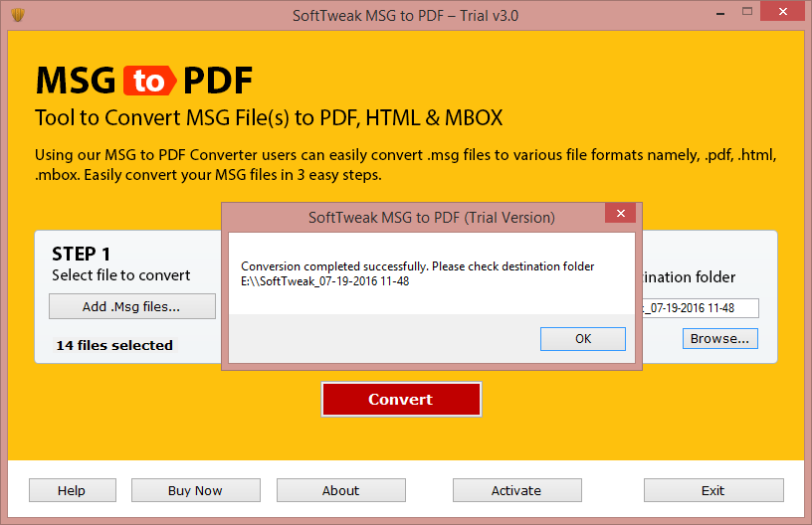Screen dimensions: 812x525
Task: Maximize the SoftTweak main window
Action: point(746,11)
